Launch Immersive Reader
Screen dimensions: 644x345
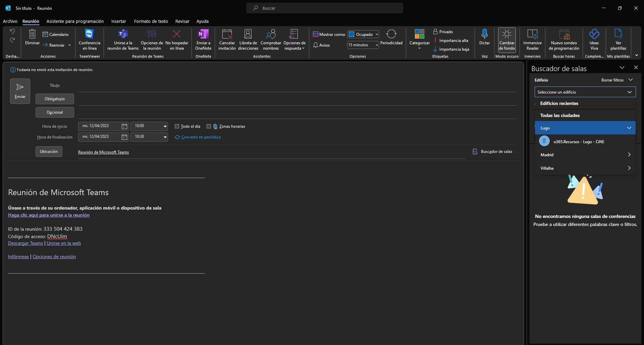[x=532, y=40]
